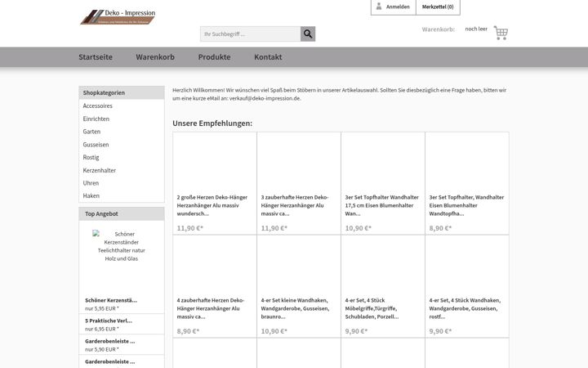The height and width of the screenshot is (368, 588).
Task: Click 'noch leer' cart status text
Action: pyautogui.click(x=476, y=29)
